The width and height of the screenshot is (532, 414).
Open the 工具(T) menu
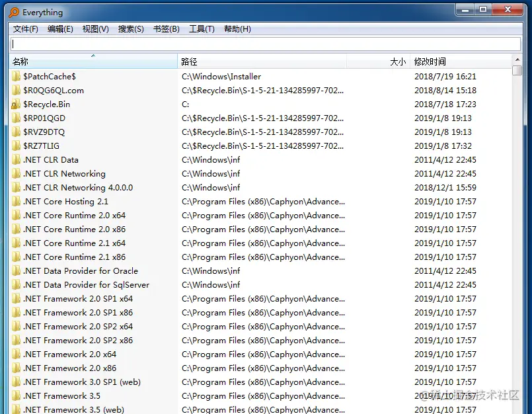pyautogui.click(x=202, y=29)
